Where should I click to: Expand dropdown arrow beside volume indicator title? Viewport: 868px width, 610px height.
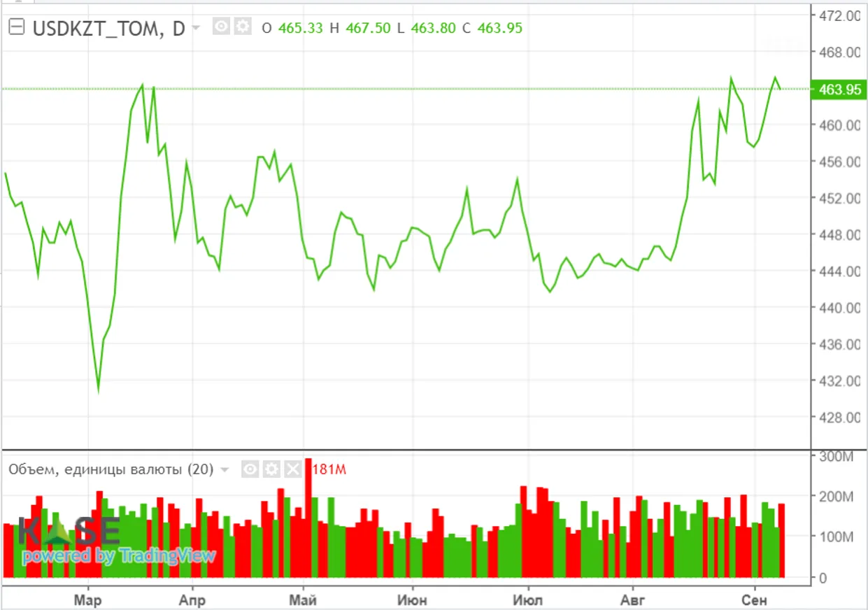click(x=225, y=470)
